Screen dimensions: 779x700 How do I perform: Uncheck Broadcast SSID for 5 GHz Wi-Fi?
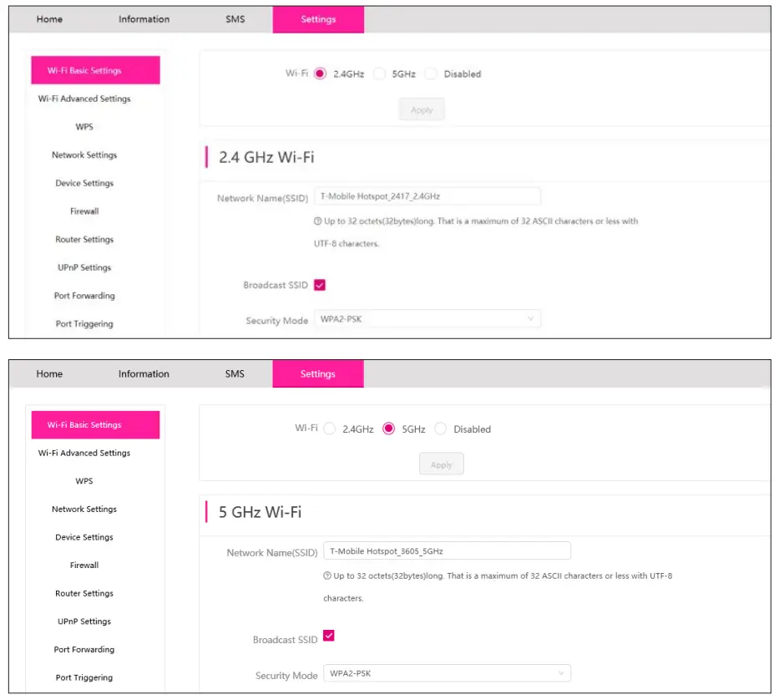point(328,637)
